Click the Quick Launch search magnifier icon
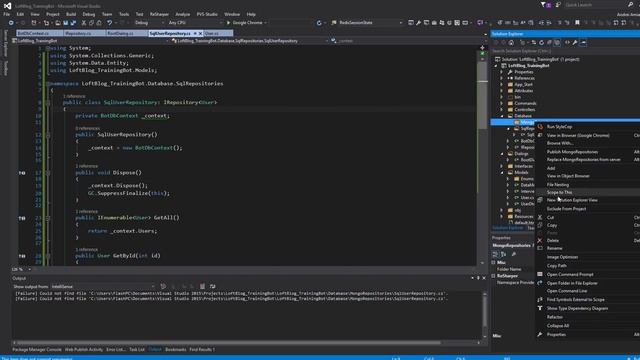The height and width of the screenshot is (360, 640). pyautogui.click(x=630, y=5)
